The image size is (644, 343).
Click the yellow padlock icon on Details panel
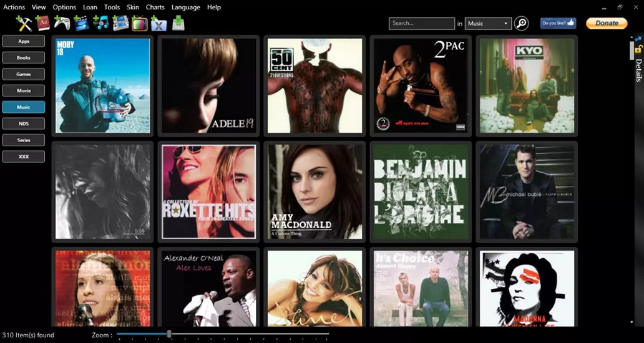pyautogui.click(x=638, y=49)
